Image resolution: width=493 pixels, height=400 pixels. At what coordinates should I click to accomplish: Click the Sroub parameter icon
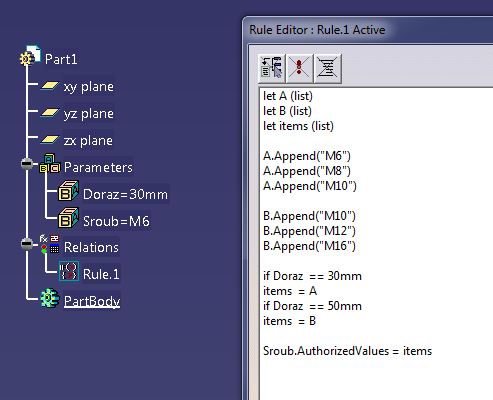coord(69,218)
